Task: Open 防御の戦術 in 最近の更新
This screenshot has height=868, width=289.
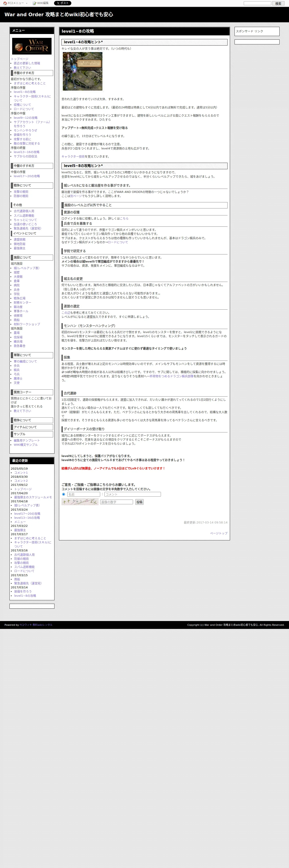Action: point(22,559)
